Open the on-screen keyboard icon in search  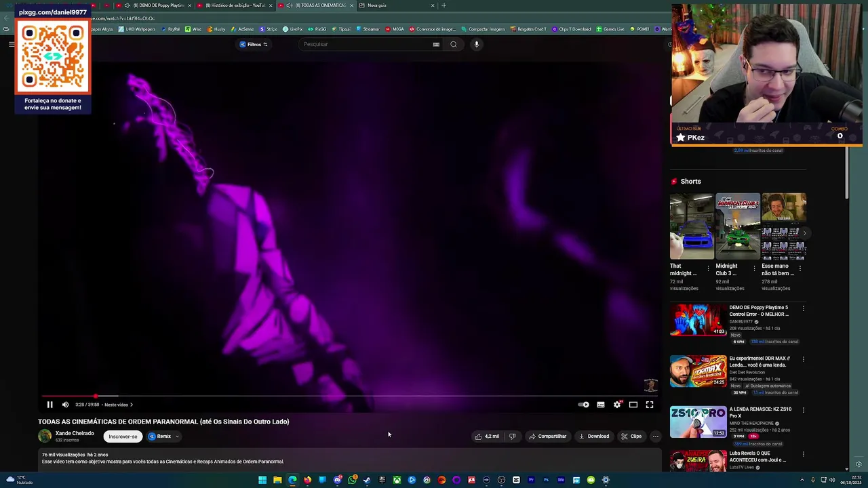[436, 45]
